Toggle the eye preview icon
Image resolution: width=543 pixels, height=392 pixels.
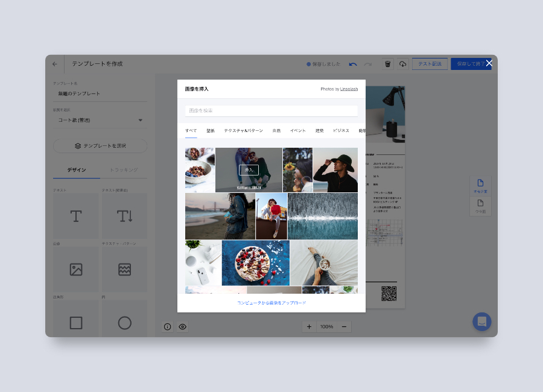coord(182,326)
